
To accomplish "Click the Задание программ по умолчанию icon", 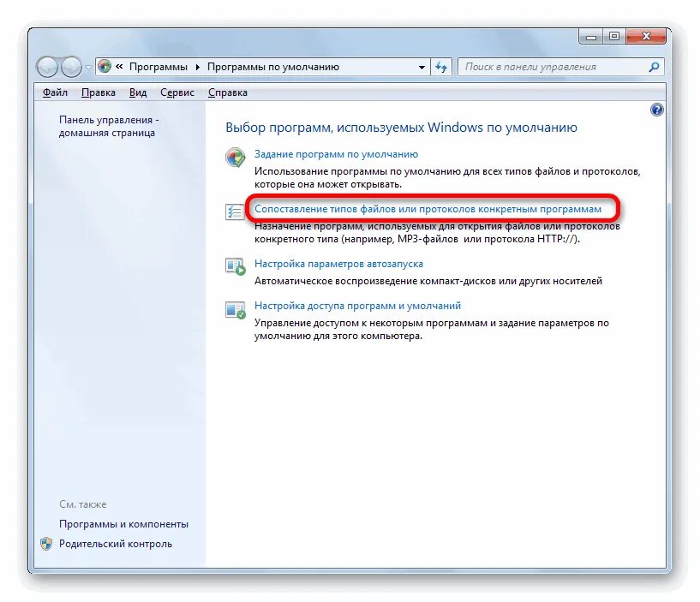I will pos(236,157).
